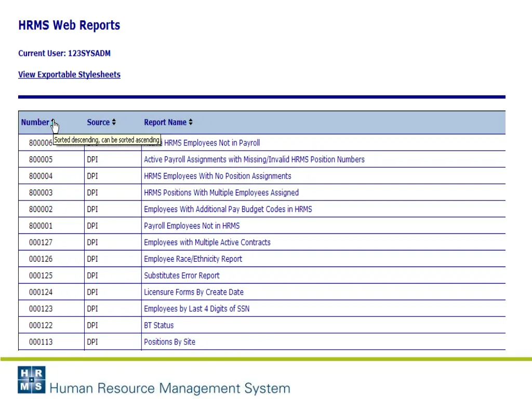Open HRMS Positions With Multiple Employees Assigned
Viewport: 532px width, 399px height.
221,193
